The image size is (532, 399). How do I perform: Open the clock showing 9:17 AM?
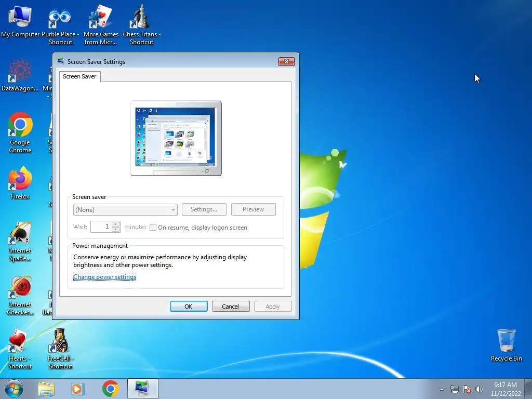[x=506, y=389]
